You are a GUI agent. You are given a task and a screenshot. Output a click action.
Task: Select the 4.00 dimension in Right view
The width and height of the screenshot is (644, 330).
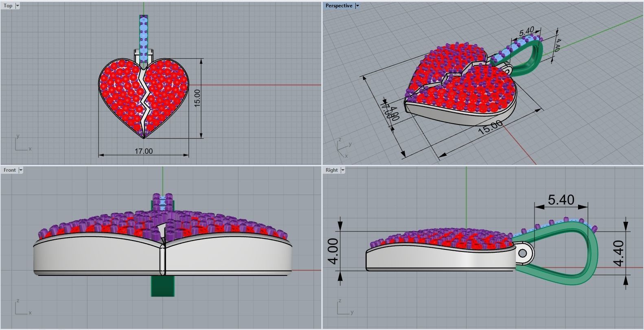(x=333, y=251)
